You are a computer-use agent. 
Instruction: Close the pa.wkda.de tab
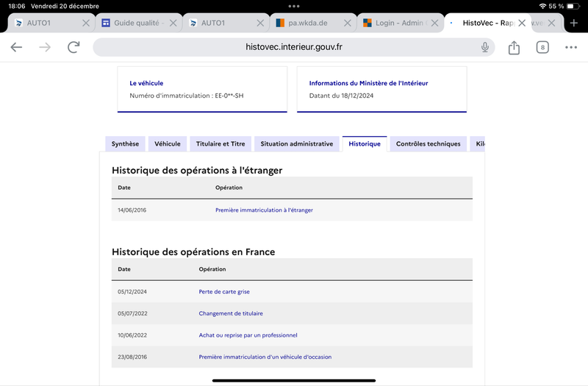pyautogui.click(x=348, y=23)
